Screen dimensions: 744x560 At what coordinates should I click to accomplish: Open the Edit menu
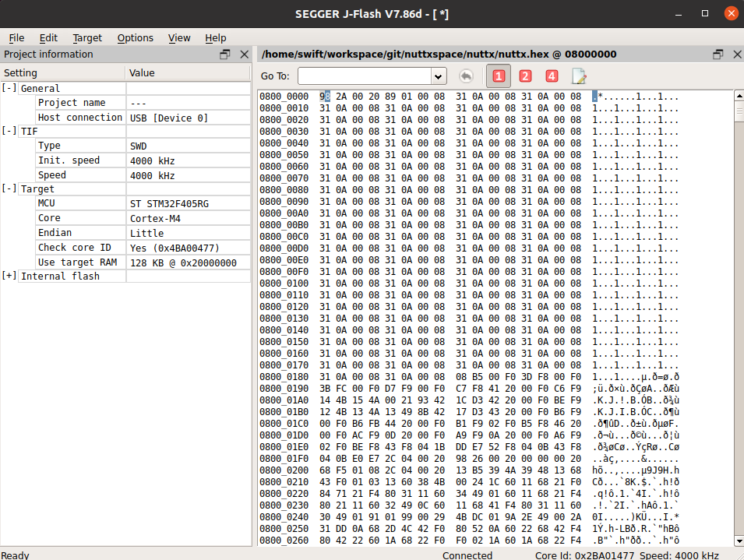(48, 38)
